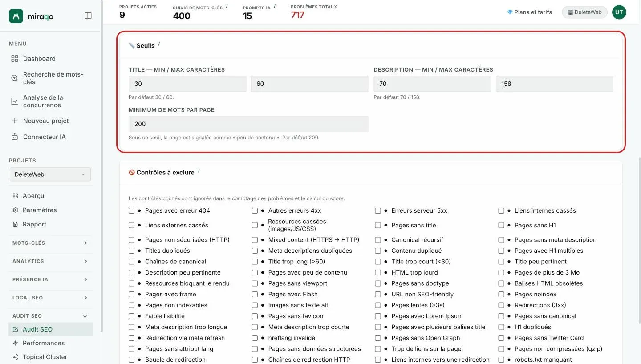Go to Recherche de mots-clés
The image size is (641, 364).
[x=50, y=78]
